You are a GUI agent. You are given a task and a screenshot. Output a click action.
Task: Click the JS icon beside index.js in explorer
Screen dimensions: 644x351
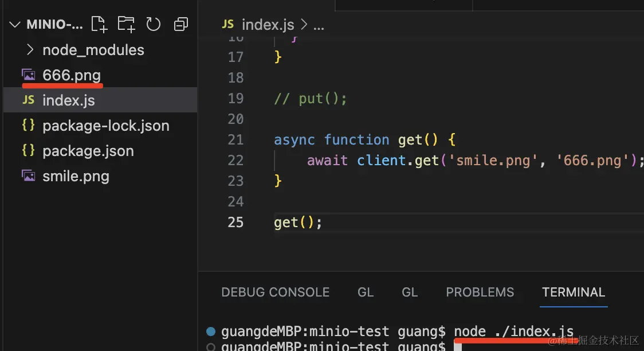[x=28, y=100]
